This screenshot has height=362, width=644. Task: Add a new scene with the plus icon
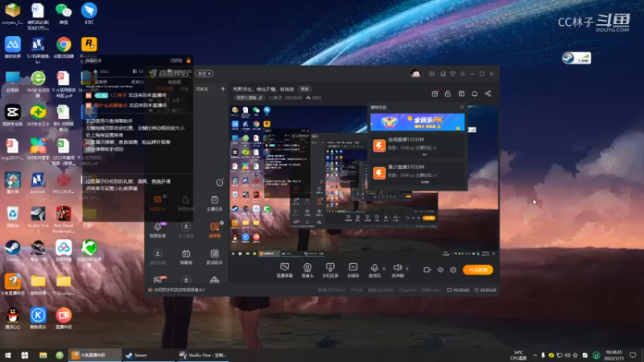tap(223, 88)
